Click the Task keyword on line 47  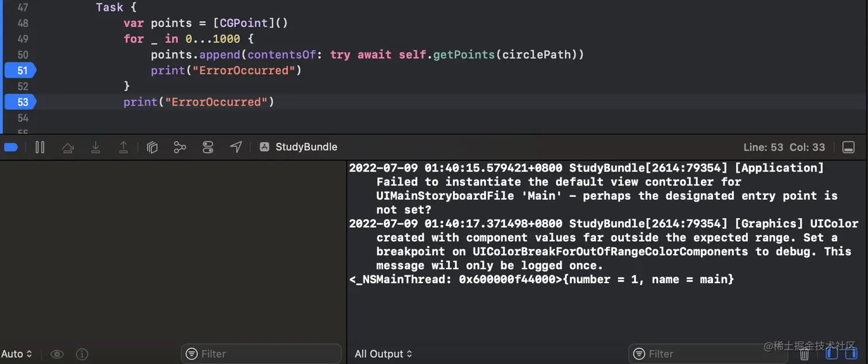tap(110, 7)
